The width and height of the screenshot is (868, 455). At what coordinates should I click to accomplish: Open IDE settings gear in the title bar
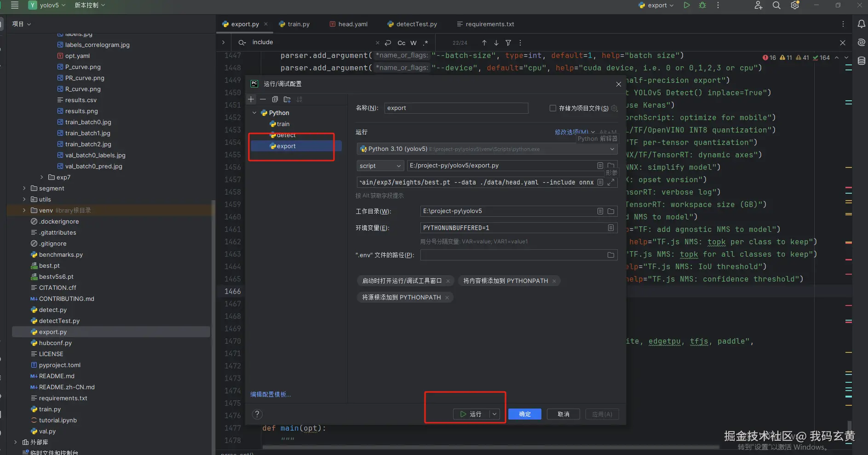click(795, 5)
